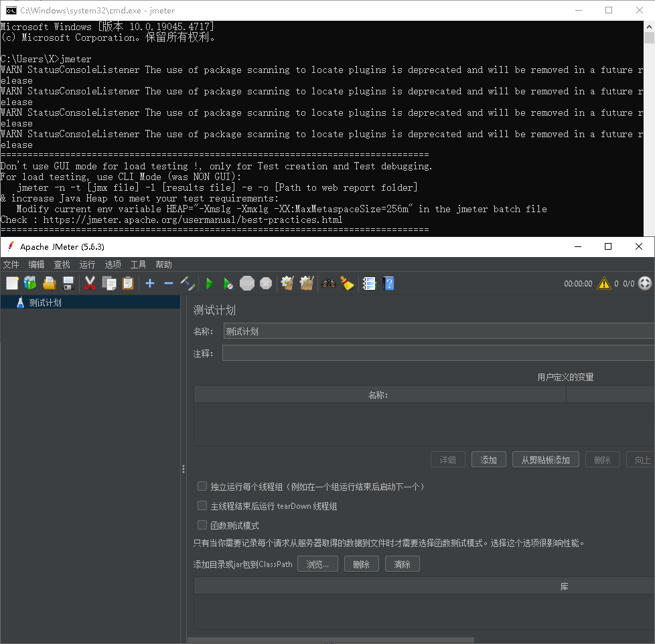Click the panel divider collapse handle
Viewport: 655px width, 644px height.
[184, 469]
